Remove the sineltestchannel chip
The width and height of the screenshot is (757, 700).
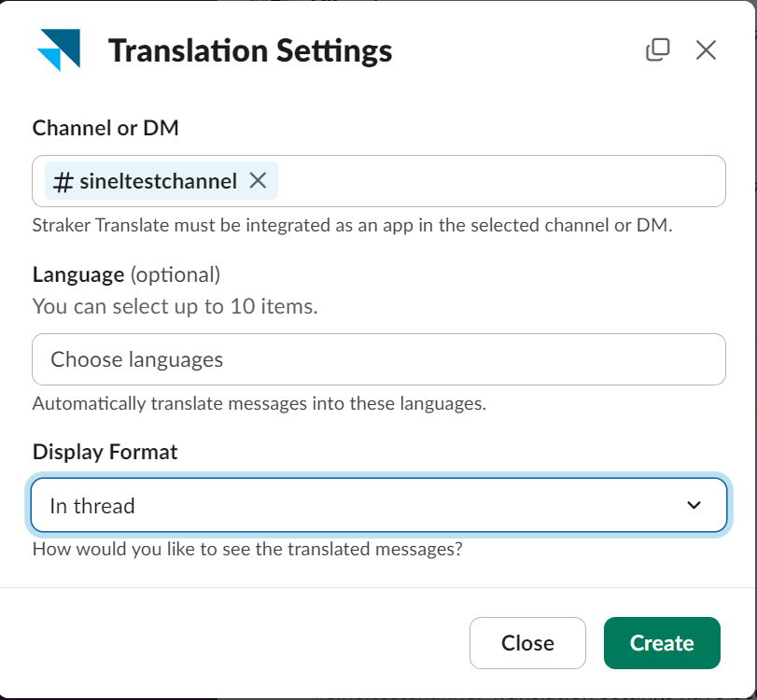coord(258,180)
